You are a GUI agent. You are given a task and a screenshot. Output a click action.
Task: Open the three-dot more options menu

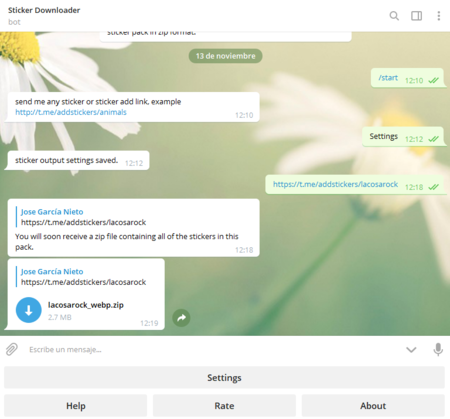click(x=439, y=16)
